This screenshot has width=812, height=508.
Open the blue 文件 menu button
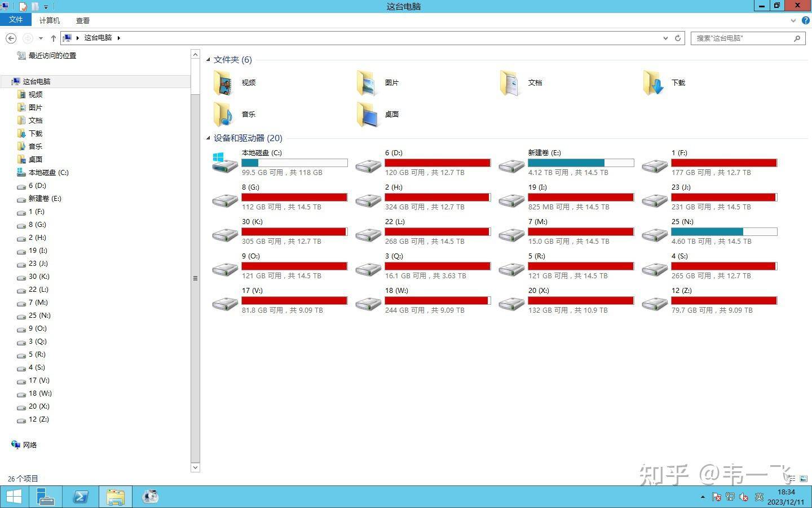[x=16, y=20]
